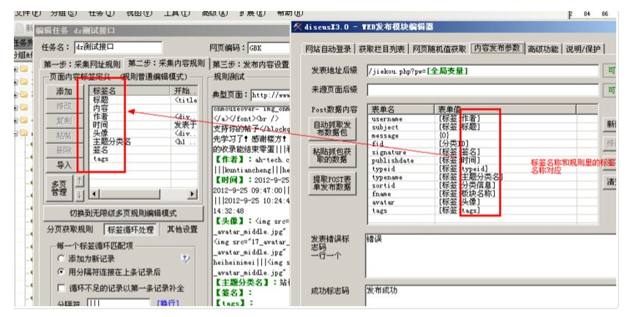Click the tag list's left scroll arrow
Screen dimensions: 644x317
(93, 194)
